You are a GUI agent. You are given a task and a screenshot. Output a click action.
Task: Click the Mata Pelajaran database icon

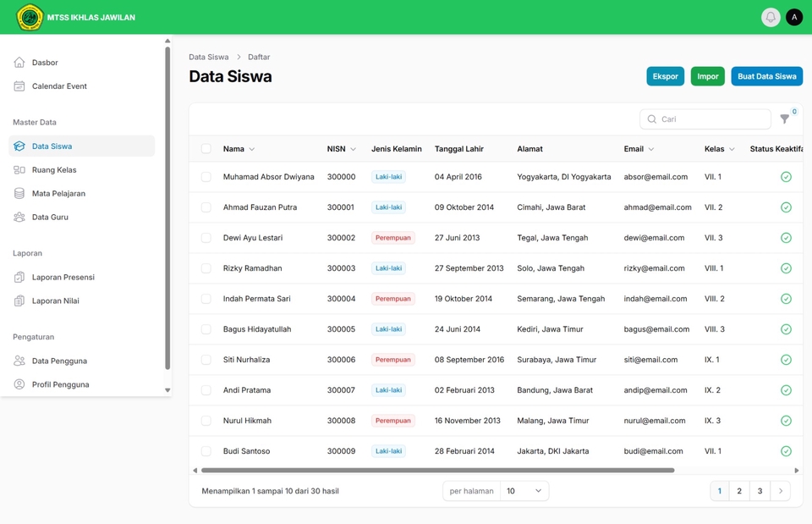(19, 193)
